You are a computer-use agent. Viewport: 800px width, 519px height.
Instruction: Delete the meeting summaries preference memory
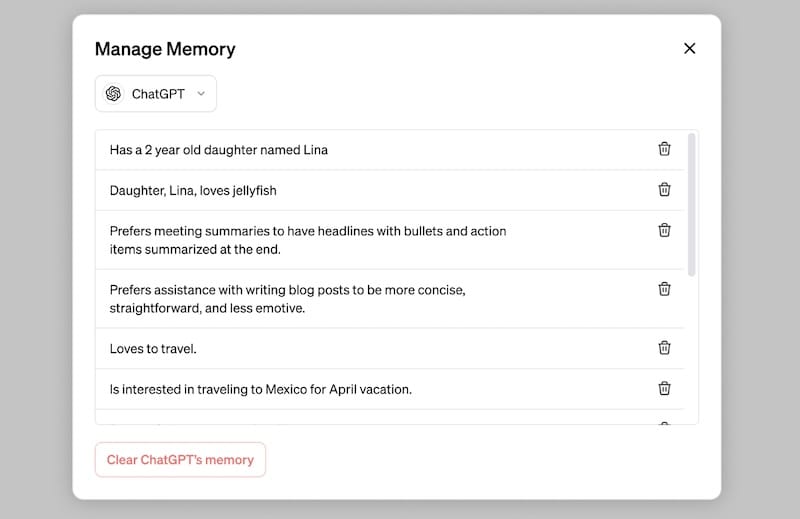(x=664, y=230)
